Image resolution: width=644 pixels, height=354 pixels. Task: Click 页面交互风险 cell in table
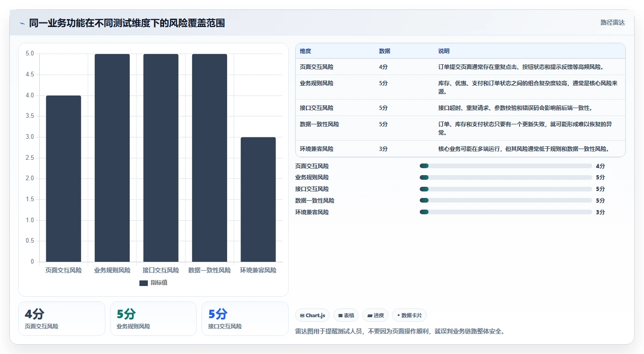click(317, 67)
